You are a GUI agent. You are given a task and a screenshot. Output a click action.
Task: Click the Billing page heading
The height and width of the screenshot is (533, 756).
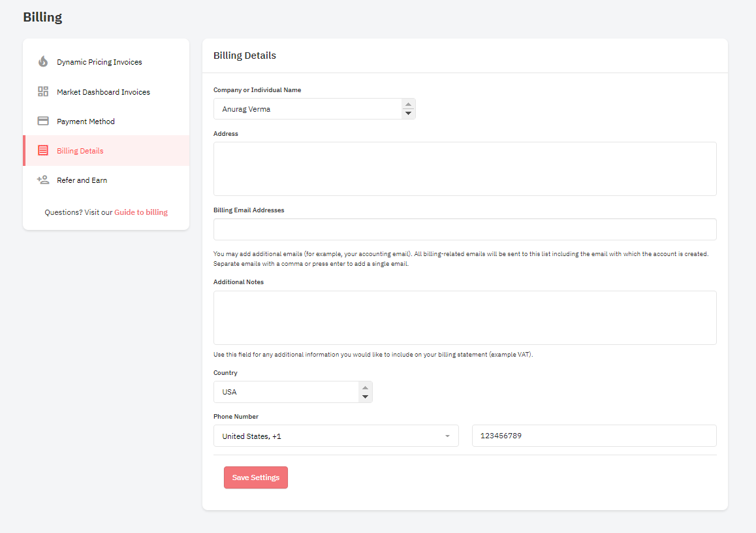42,18
